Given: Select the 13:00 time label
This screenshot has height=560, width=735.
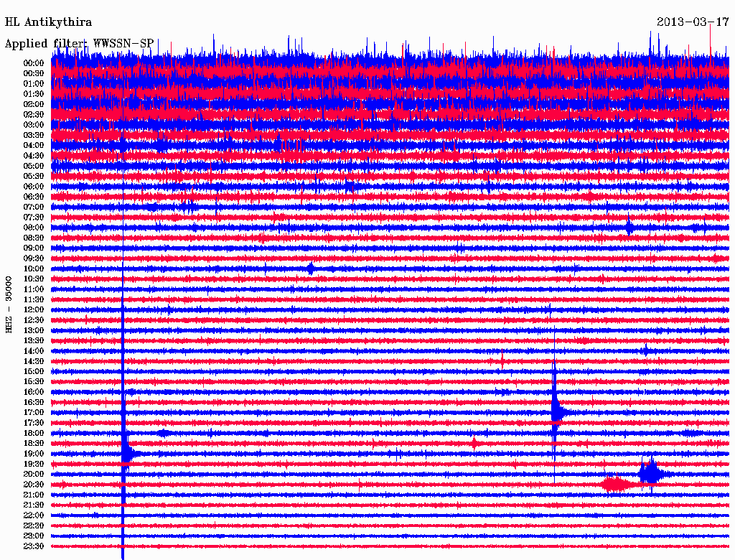Looking at the screenshot, I should [x=34, y=330].
